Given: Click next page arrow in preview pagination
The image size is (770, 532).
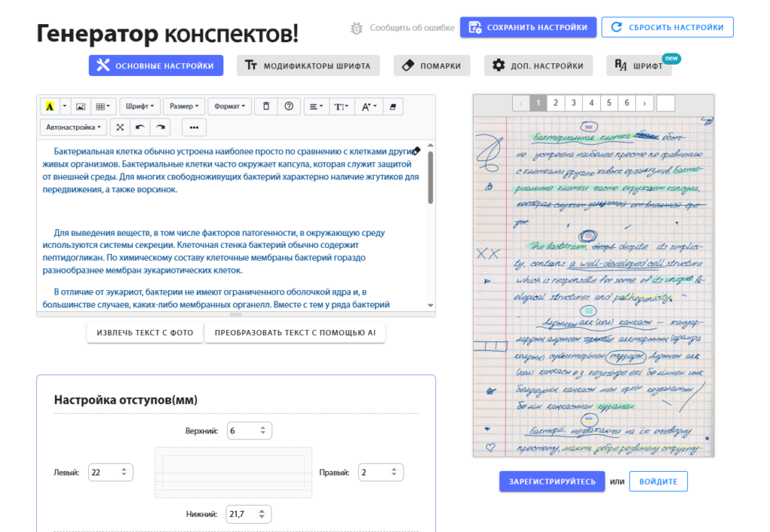Looking at the screenshot, I should pos(644,103).
